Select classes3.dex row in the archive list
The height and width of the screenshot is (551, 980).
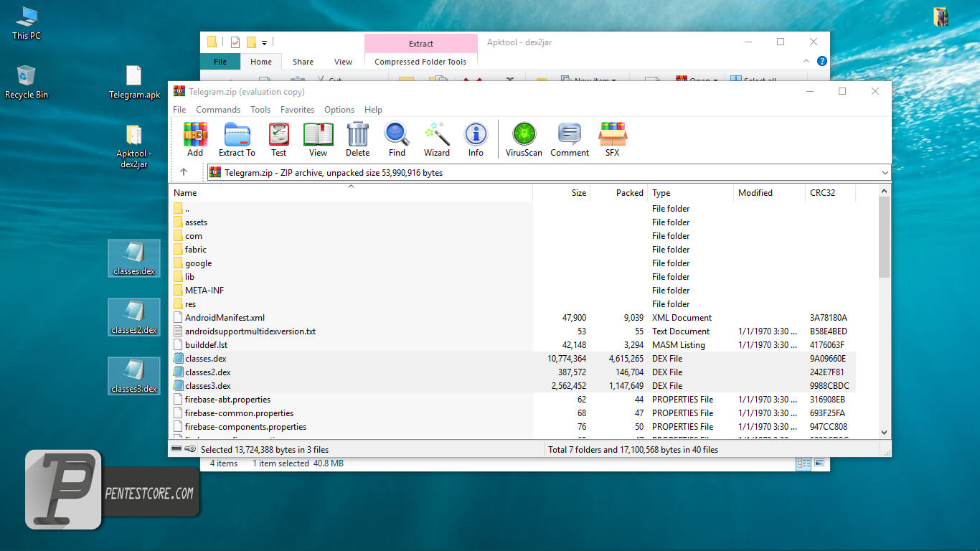512,386
